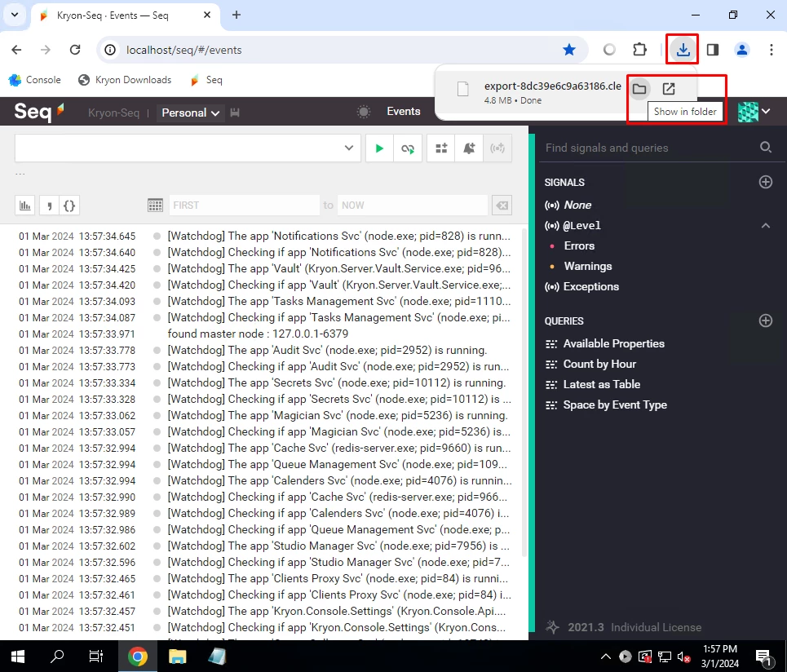Click the browser address bar URL
The height and width of the screenshot is (672, 787).
pos(183,51)
